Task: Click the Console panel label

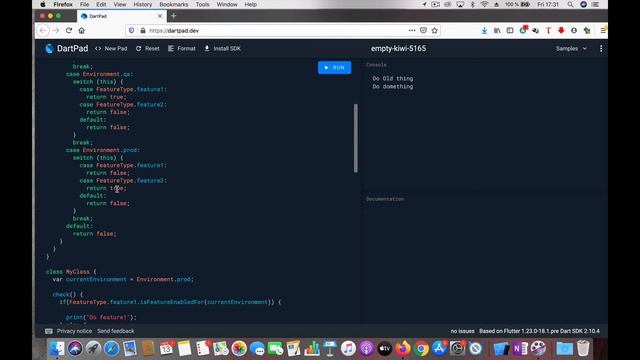Action: coord(376,65)
